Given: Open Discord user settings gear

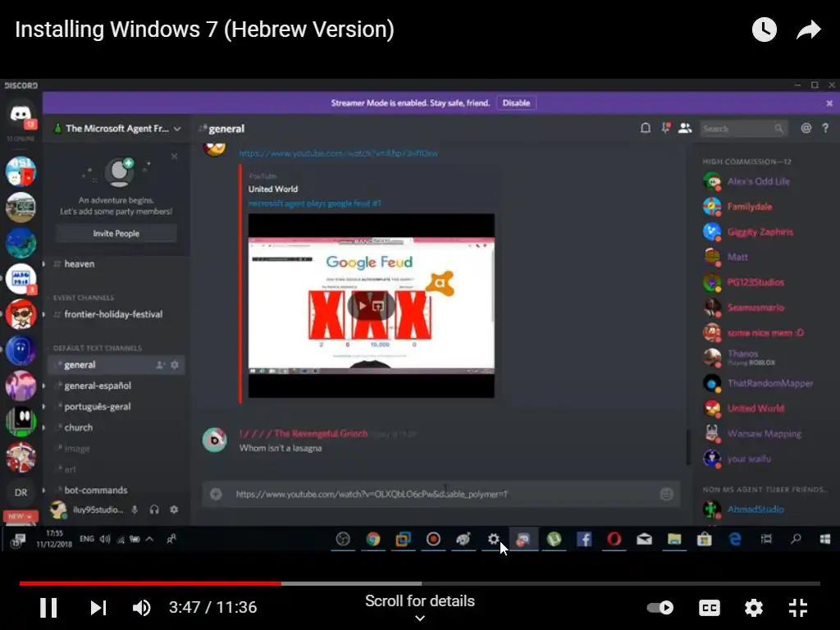Looking at the screenshot, I should point(174,509).
